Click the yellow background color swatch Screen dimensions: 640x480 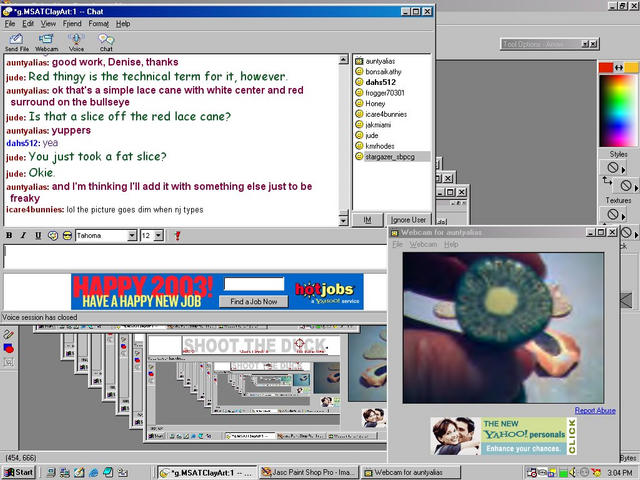[x=631, y=68]
